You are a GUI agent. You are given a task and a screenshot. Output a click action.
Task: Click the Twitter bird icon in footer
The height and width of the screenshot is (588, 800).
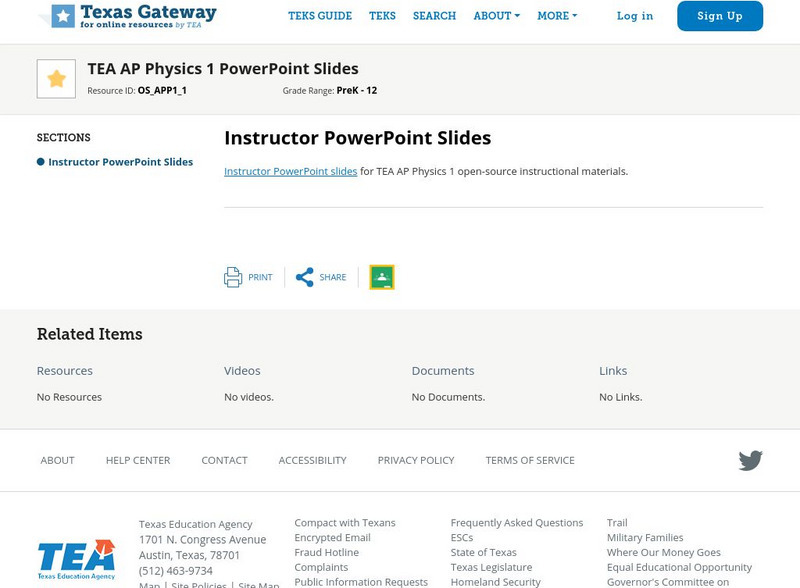749,460
